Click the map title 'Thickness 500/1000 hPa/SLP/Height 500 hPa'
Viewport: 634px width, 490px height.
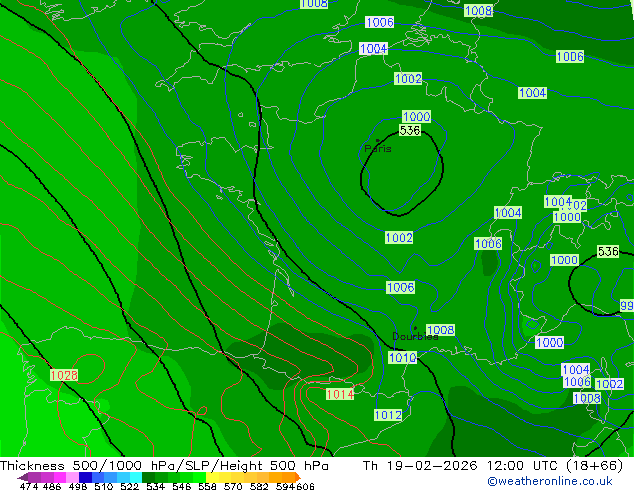pyautogui.click(x=164, y=465)
